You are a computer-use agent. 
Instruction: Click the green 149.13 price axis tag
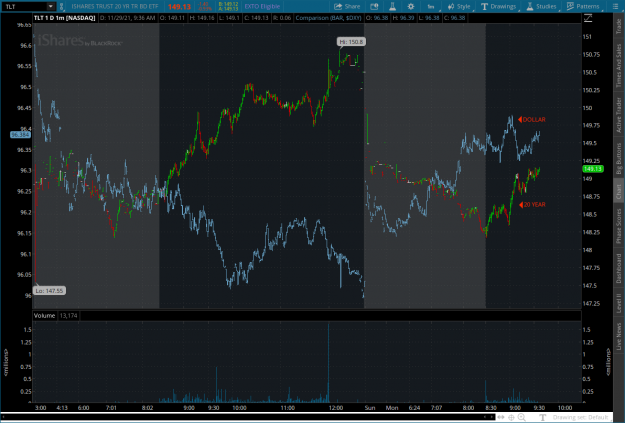(593, 169)
